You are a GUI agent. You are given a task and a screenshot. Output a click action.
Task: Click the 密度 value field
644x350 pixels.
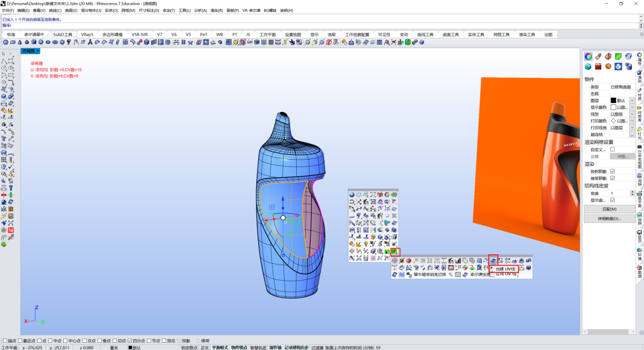pos(619,193)
